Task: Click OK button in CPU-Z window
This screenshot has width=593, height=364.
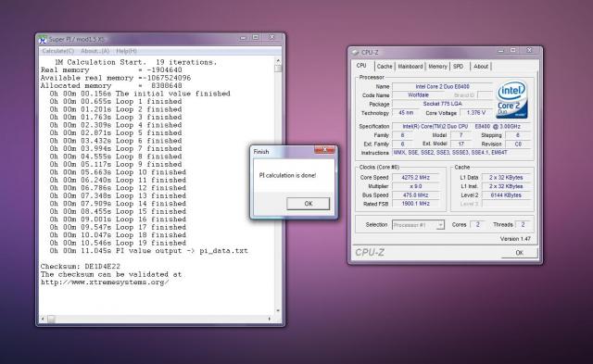Action: 519,253
